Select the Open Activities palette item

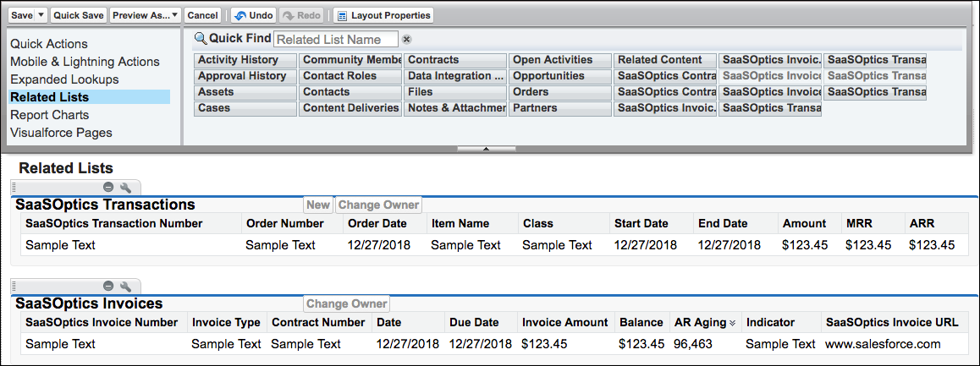[x=560, y=60]
